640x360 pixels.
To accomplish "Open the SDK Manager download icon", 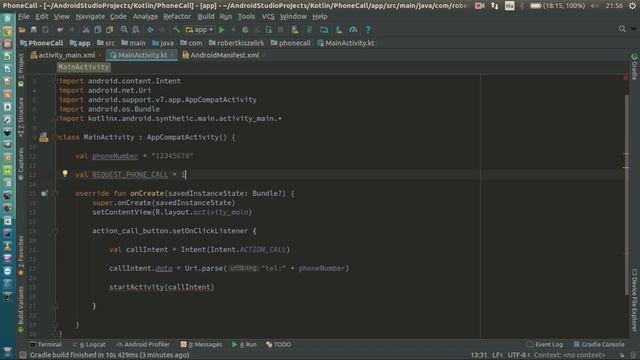I will click(x=339, y=30).
